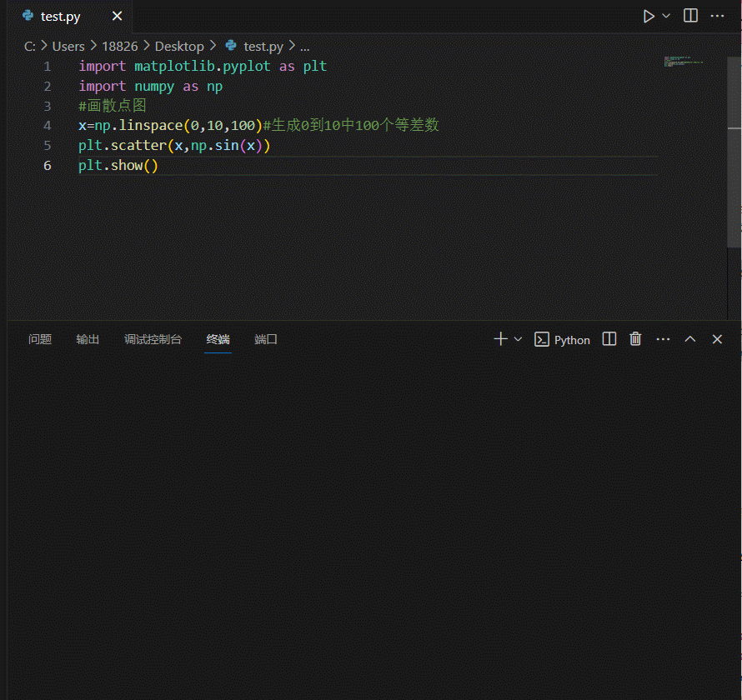Click 'plt.scatter(x,np.sin(x))' code line
The width and height of the screenshot is (742, 700).
click(174, 146)
